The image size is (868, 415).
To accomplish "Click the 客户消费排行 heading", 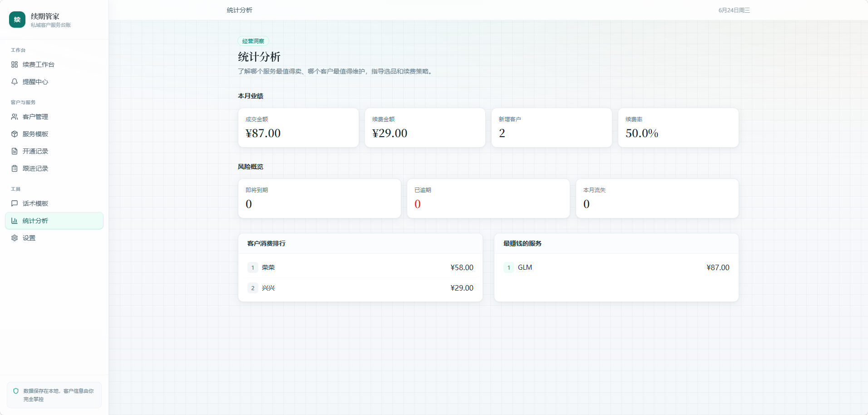I will (x=266, y=243).
